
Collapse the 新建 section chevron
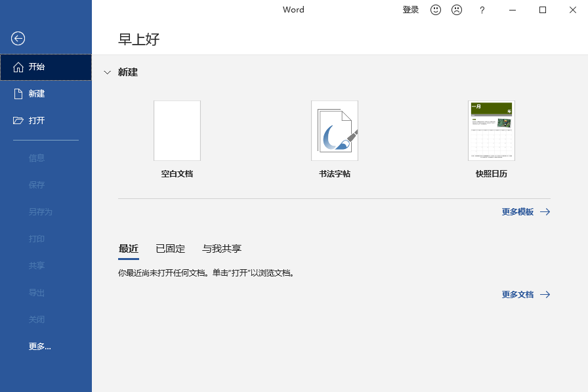tap(107, 72)
